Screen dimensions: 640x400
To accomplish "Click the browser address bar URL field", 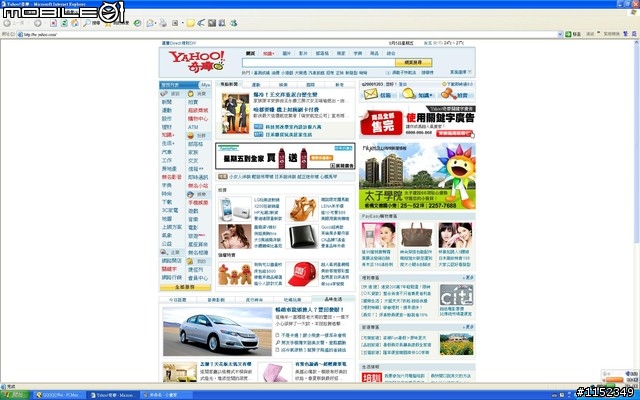I will coord(287,34).
